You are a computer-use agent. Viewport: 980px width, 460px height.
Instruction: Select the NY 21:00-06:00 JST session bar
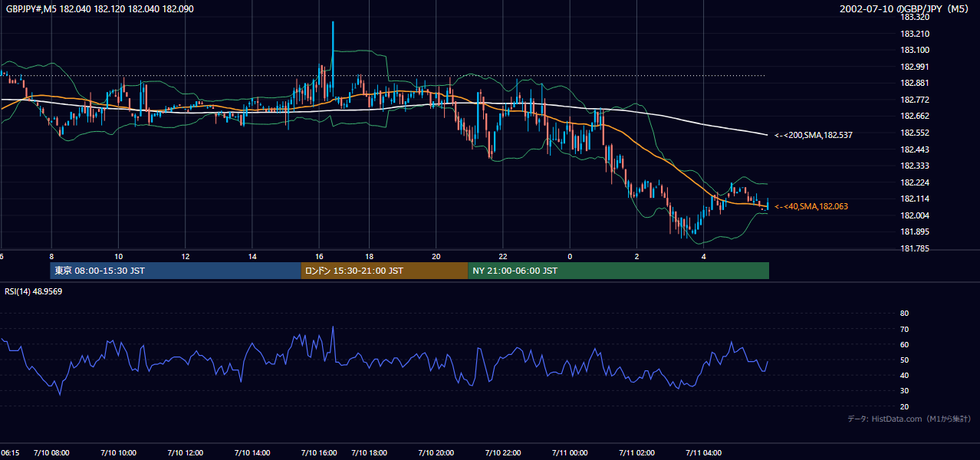(x=618, y=271)
